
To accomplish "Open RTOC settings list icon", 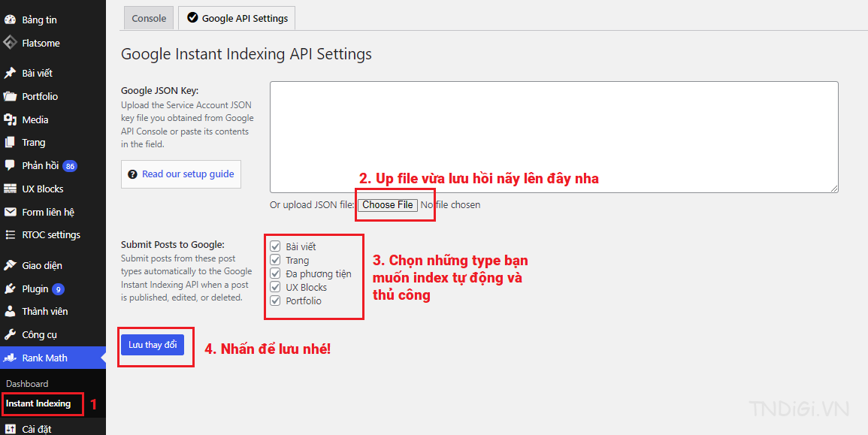I will point(10,234).
